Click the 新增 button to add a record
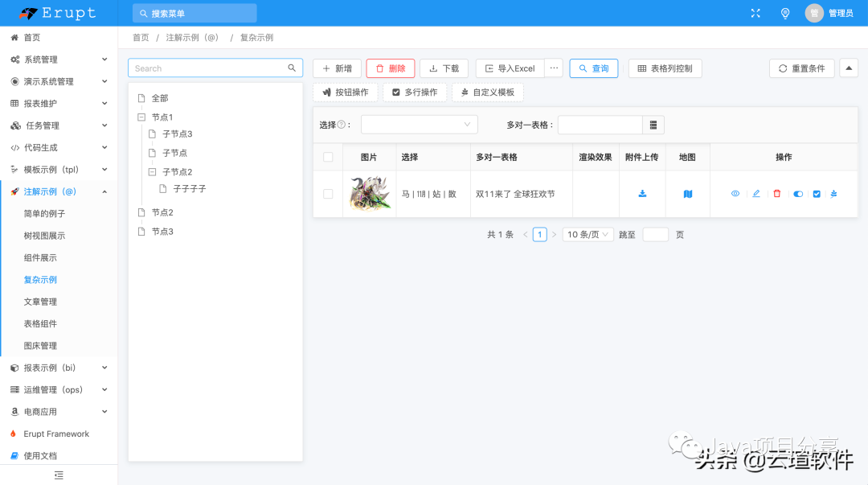This screenshot has width=868, height=485. (x=336, y=68)
